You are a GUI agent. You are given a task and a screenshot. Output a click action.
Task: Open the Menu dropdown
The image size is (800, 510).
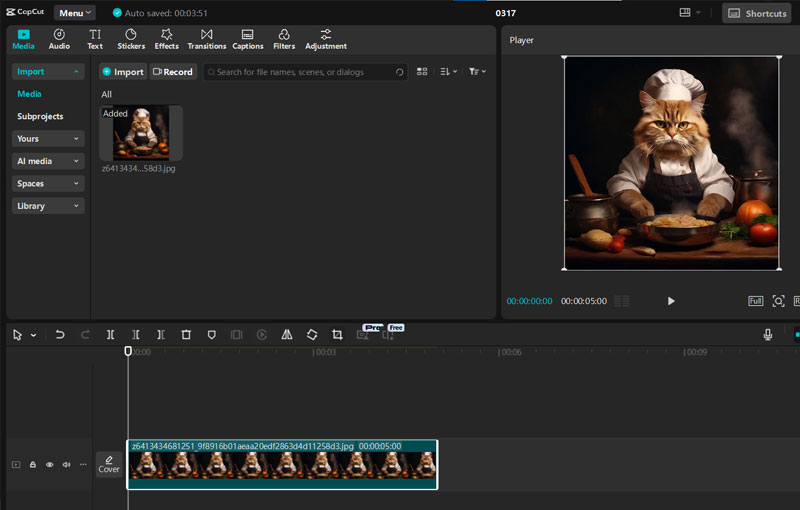[x=75, y=13]
